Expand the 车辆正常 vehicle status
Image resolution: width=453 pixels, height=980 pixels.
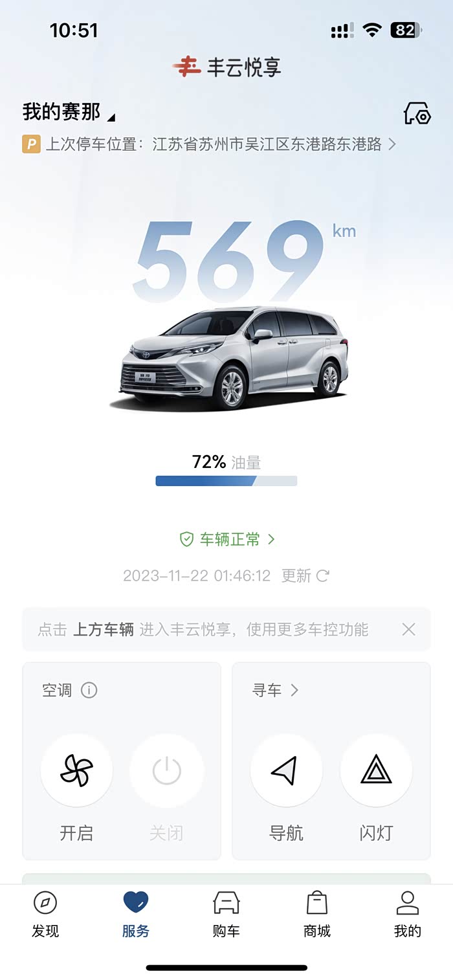[x=227, y=539]
